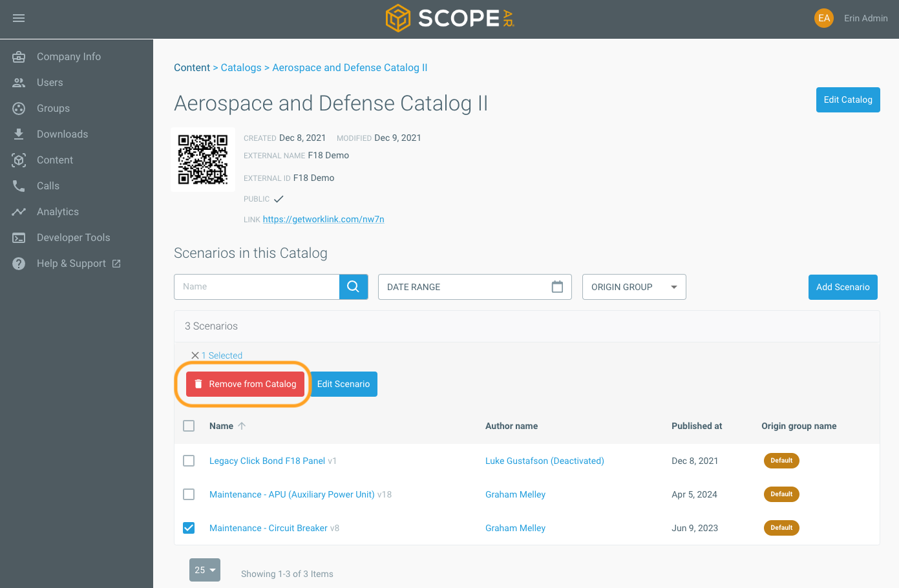Check Legacy Click Bond F18 Panel checkbox
This screenshot has width=899, height=588.
(189, 461)
